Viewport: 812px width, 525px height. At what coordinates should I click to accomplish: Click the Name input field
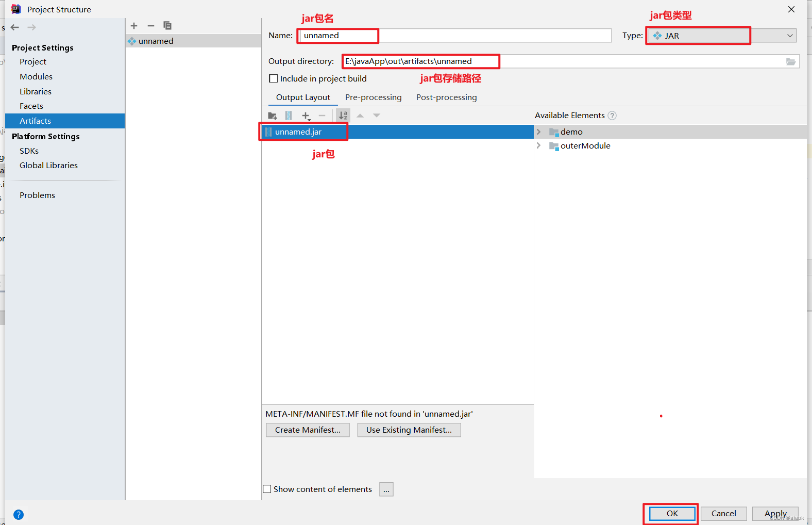(455, 36)
